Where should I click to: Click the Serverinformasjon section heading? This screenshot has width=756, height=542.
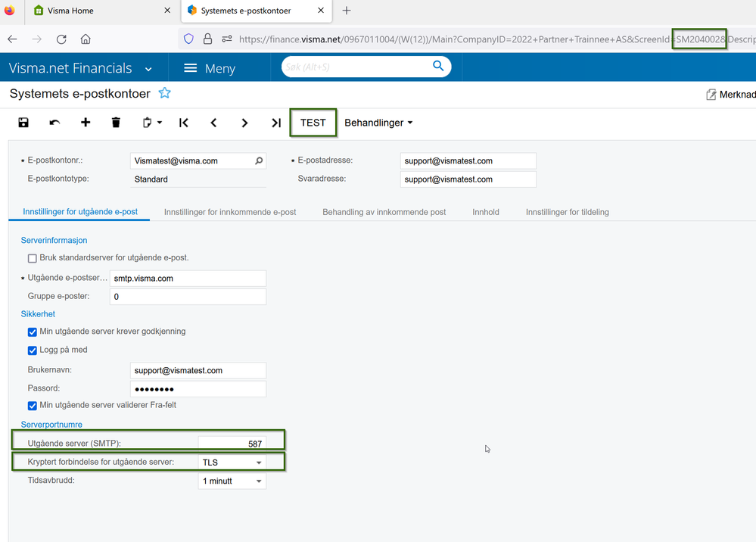coord(54,240)
